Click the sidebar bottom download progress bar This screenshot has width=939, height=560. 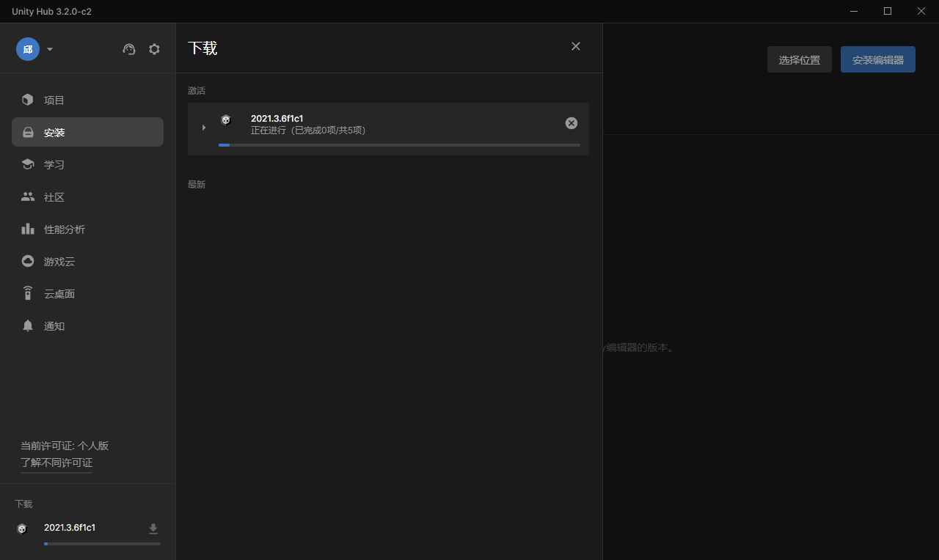[x=102, y=544]
